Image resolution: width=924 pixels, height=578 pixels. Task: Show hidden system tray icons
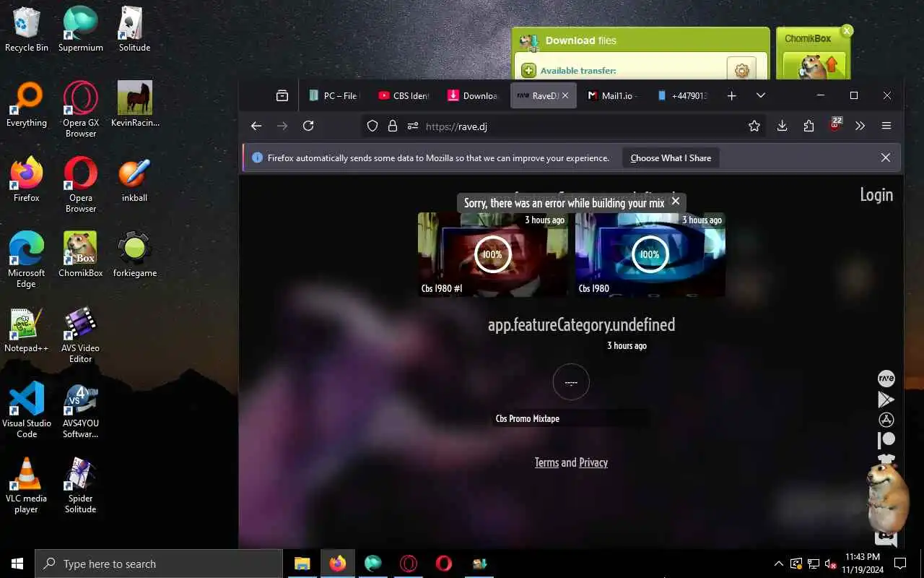tap(778, 564)
